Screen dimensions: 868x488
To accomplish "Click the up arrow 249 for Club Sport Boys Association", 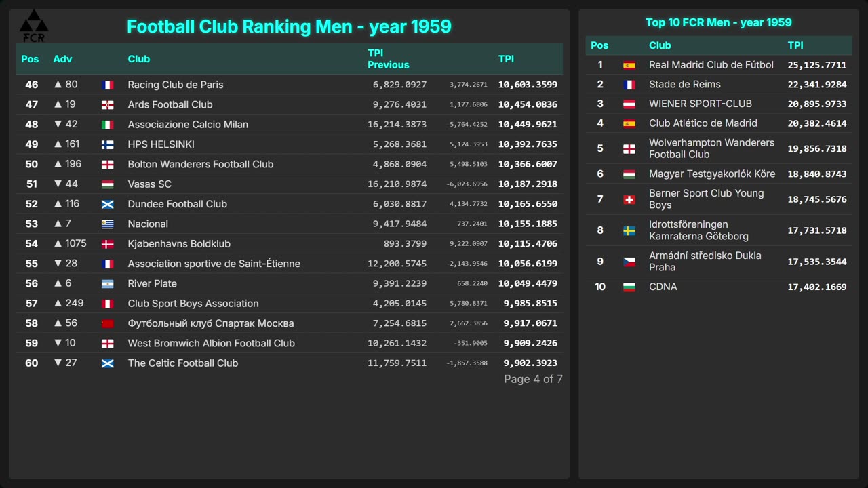I will click(68, 303).
